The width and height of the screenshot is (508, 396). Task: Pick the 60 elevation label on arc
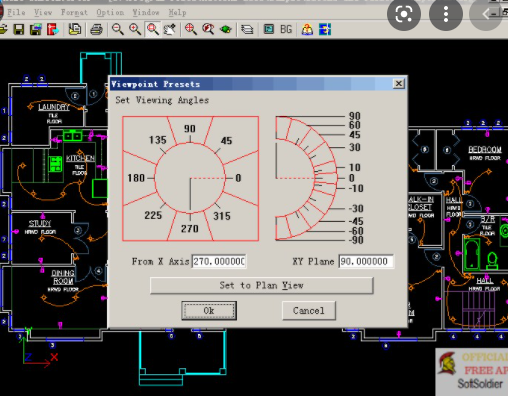[355, 125]
